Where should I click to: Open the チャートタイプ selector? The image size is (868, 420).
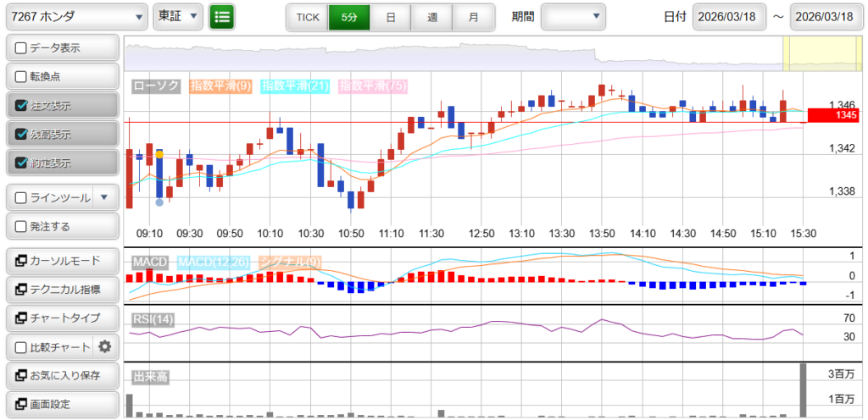click(x=61, y=318)
